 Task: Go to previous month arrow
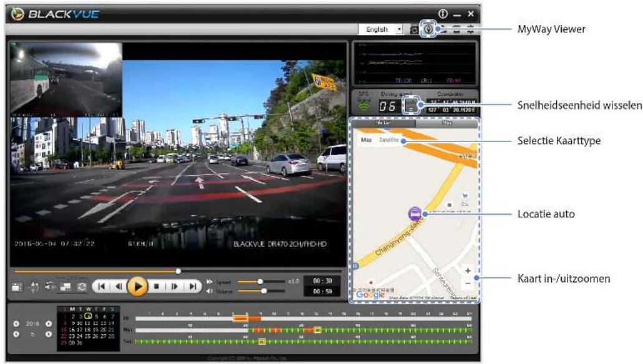(16, 334)
